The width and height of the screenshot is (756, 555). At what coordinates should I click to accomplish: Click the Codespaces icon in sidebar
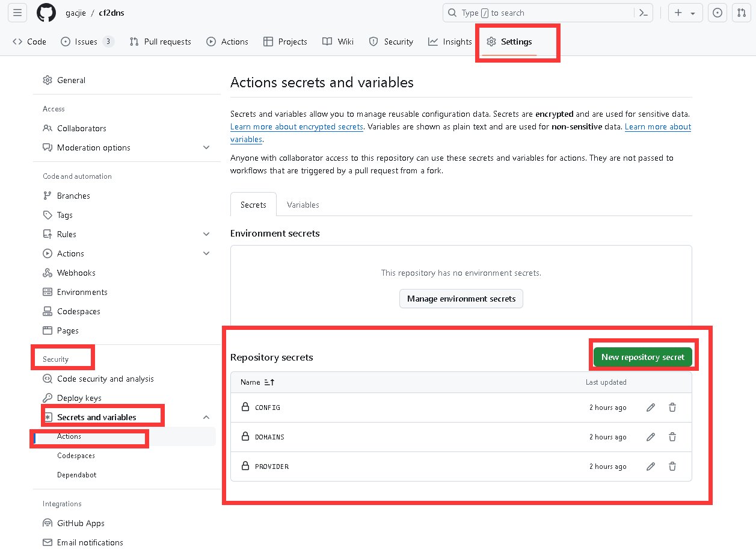(x=48, y=311)
